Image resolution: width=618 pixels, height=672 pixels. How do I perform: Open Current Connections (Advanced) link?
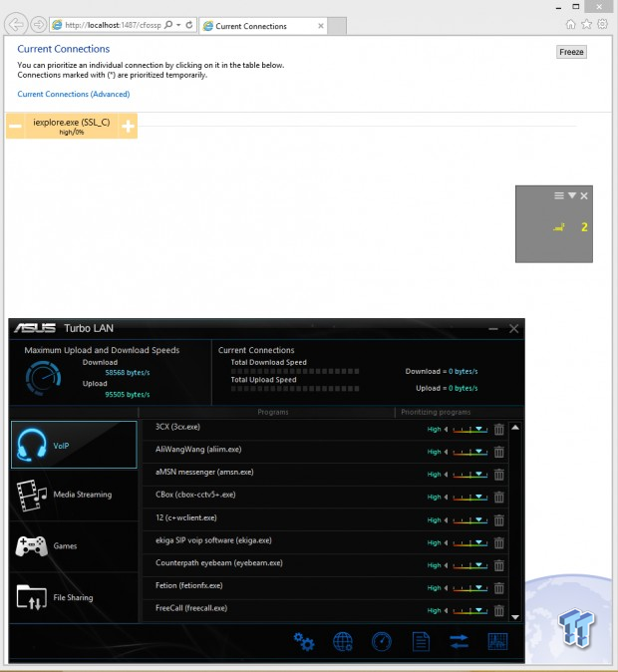click(74, 95)
